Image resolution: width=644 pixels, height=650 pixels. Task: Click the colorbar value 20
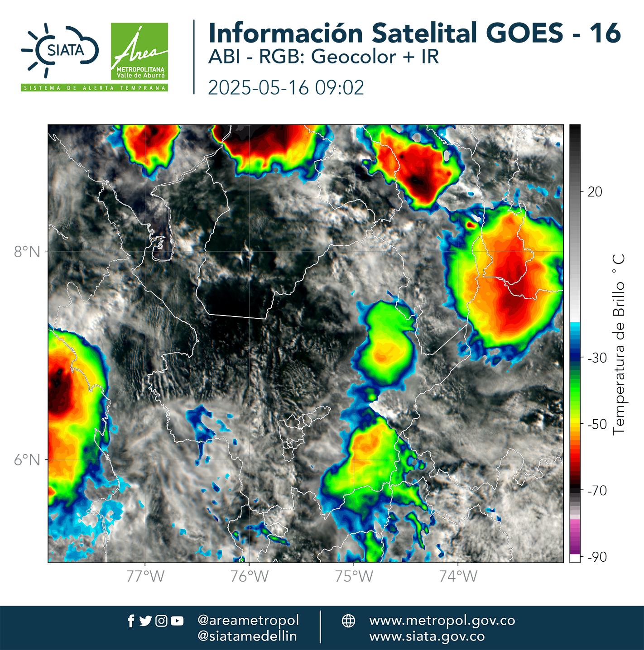595,191
